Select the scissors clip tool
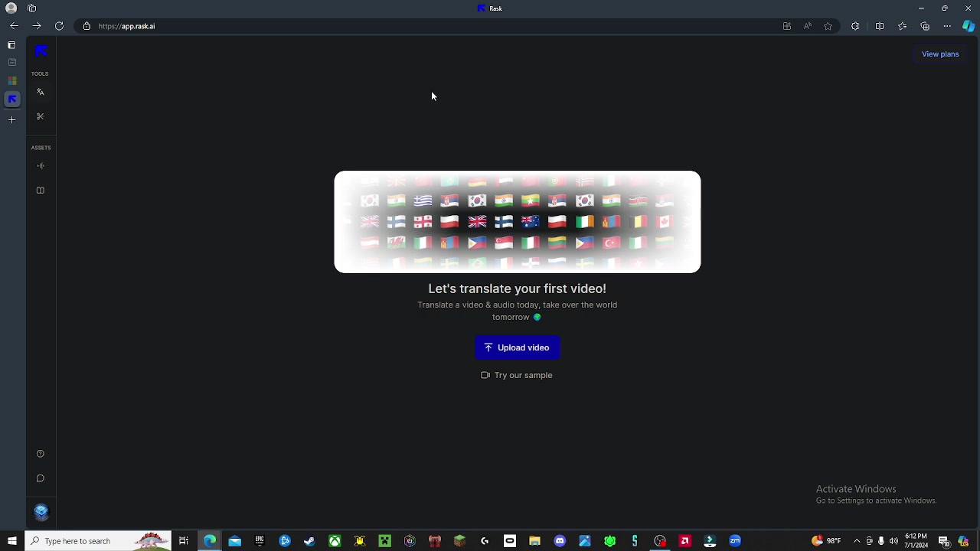Screen dimensions: 980x551 41,116
